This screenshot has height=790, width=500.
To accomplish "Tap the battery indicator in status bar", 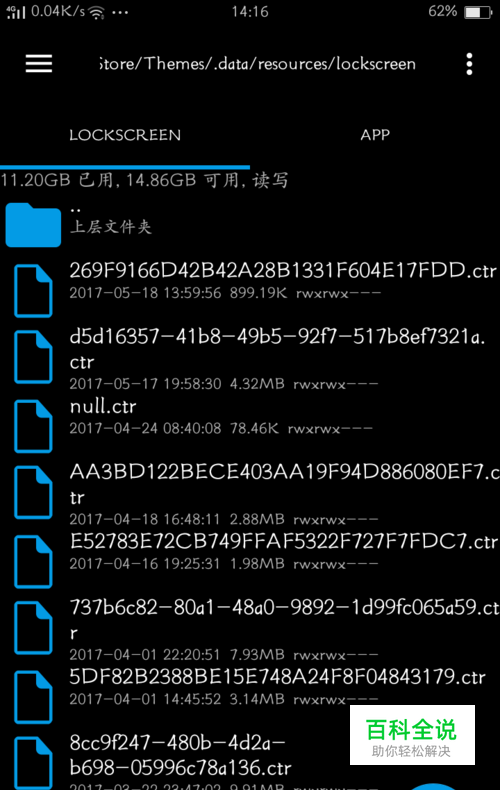I will [478, 12].
